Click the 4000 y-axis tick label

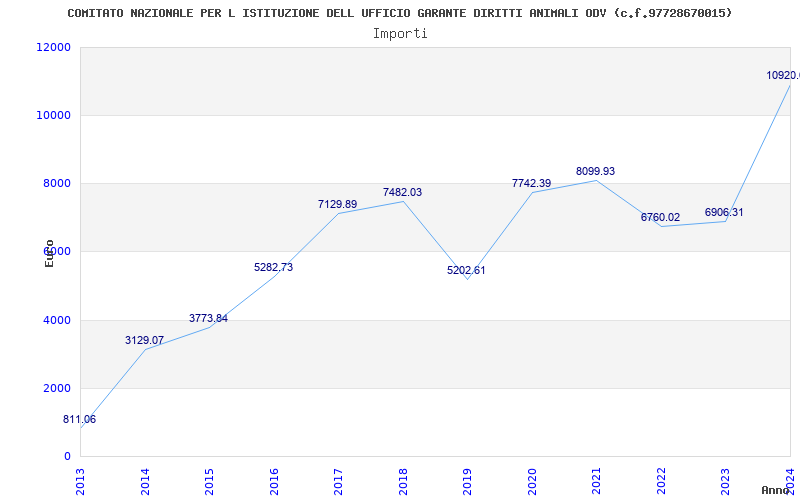coord(57,320)
